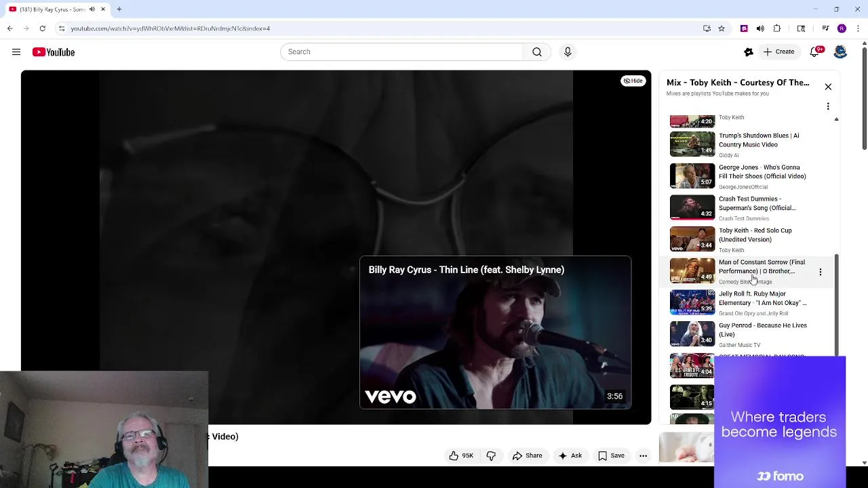Close the Billy Ray Cyrus tab
868x488 pixels.
103,9
